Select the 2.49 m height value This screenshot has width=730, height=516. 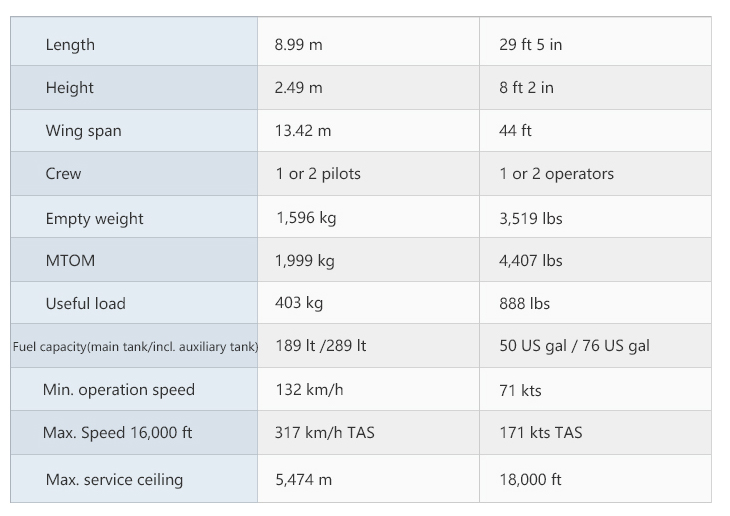(299, 88)
